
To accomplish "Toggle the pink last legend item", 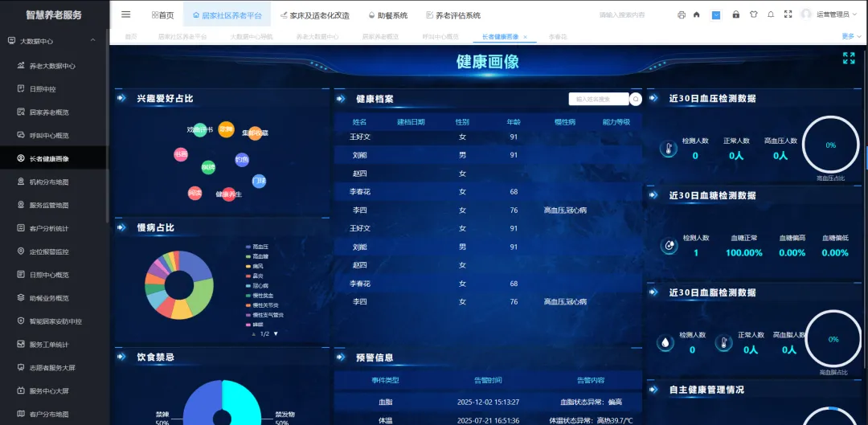I will coord(254,325).
